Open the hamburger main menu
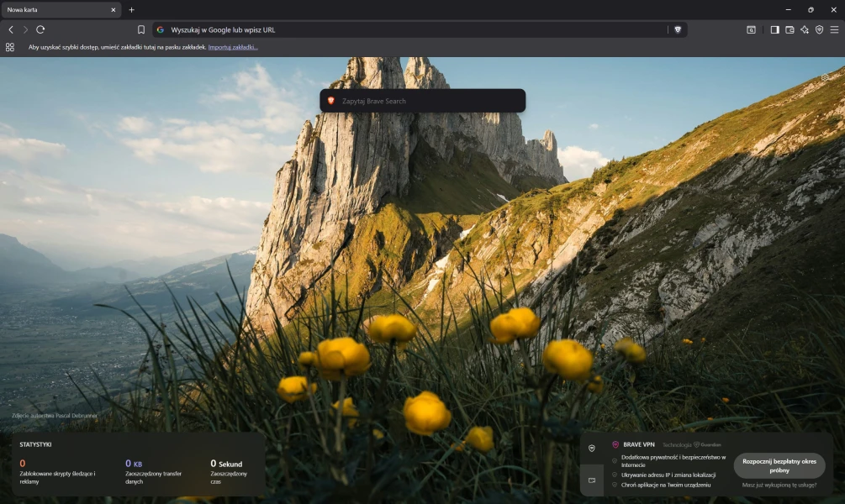This screenshot has height=504, width=845. coord(834,29)
